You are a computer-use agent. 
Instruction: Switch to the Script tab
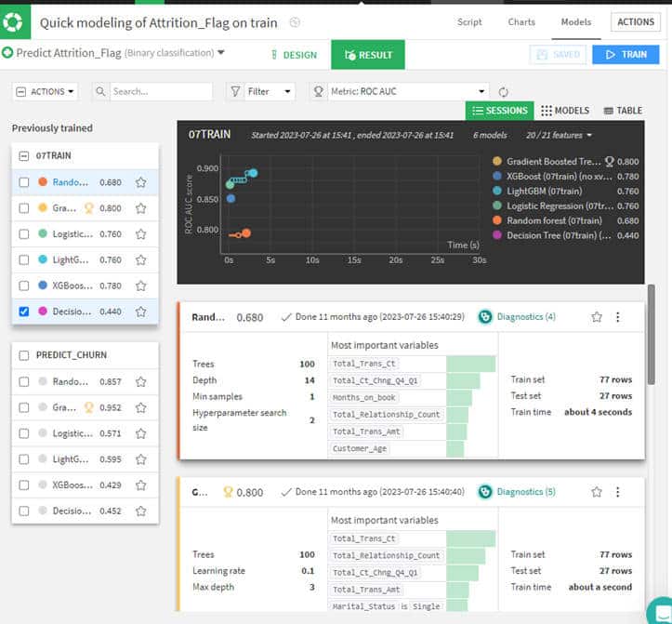[x=469, y=22]
